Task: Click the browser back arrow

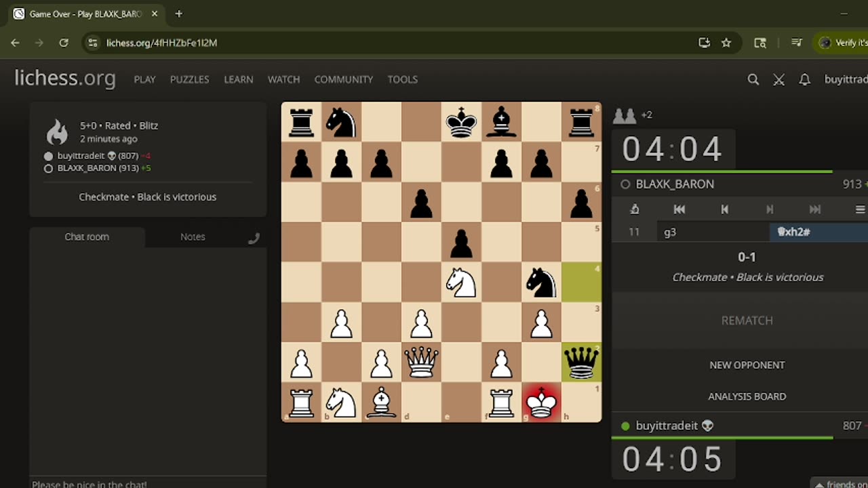Action: (x=15, y=43)
